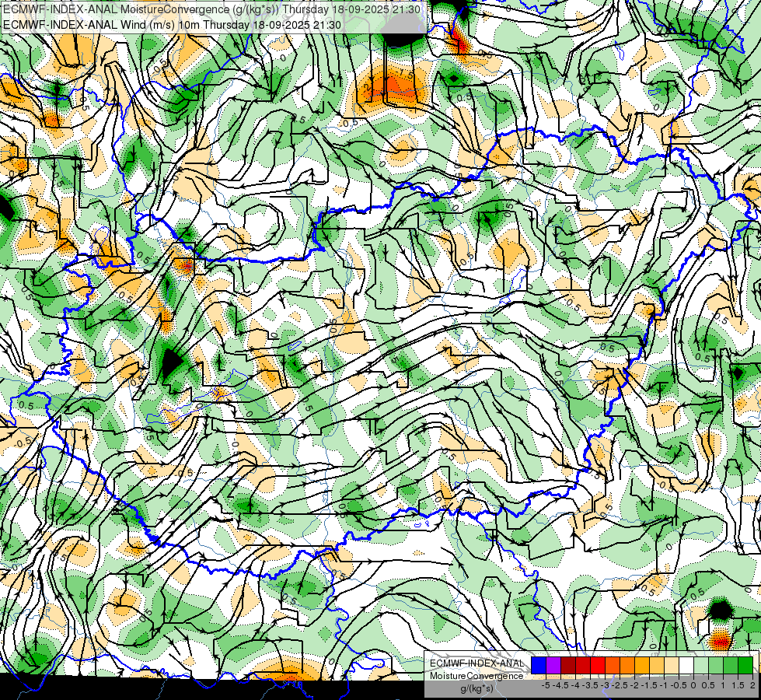The image size is (761, 700).
Task: Click the 1 legend scale label
Action: [x=723, y=685]
